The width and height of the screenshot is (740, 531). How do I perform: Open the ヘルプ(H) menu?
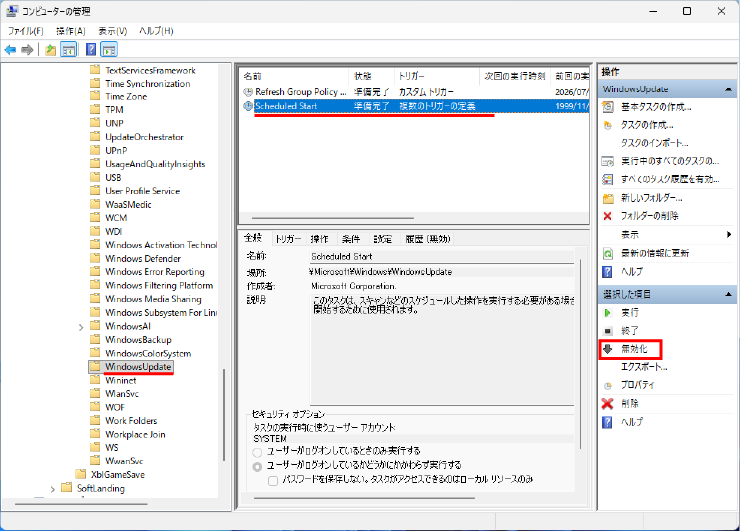pyautogui.click(x=156, y=31)
